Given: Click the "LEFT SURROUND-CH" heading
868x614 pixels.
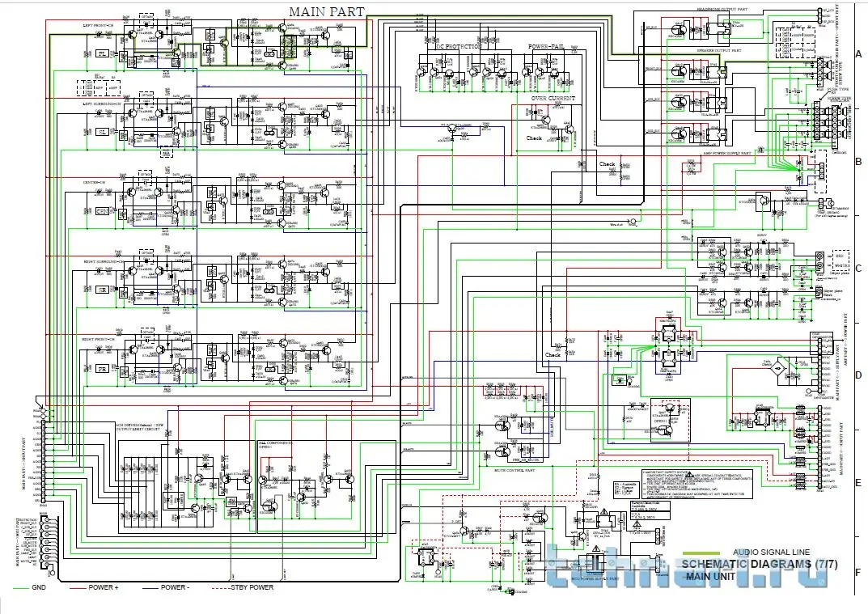Looking at the screenshot, I should [101, 104].
